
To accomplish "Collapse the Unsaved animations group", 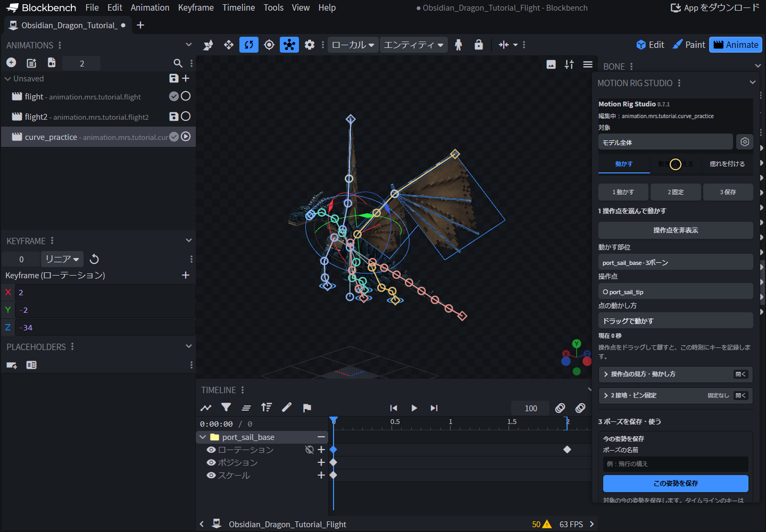I will tap(8, 79).
